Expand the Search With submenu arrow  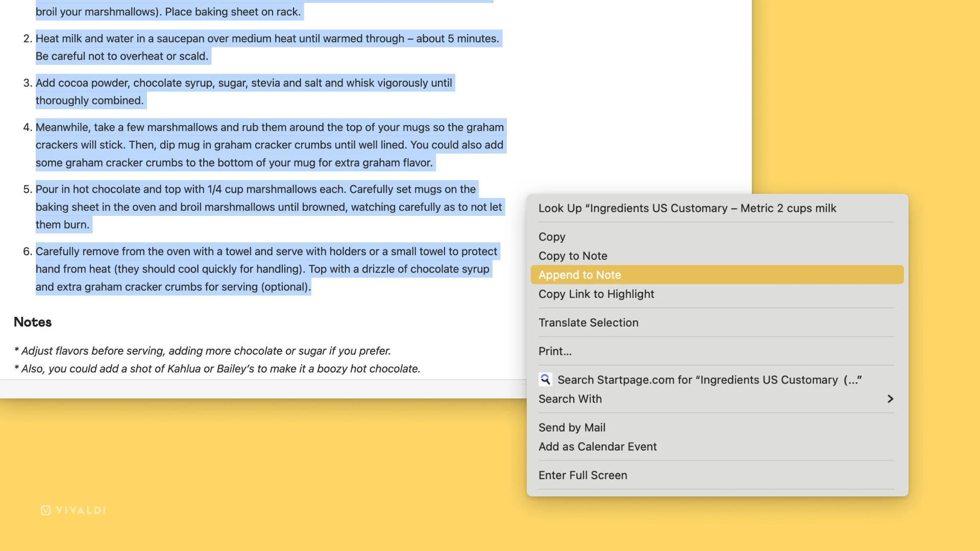click(x=890, y=399)
